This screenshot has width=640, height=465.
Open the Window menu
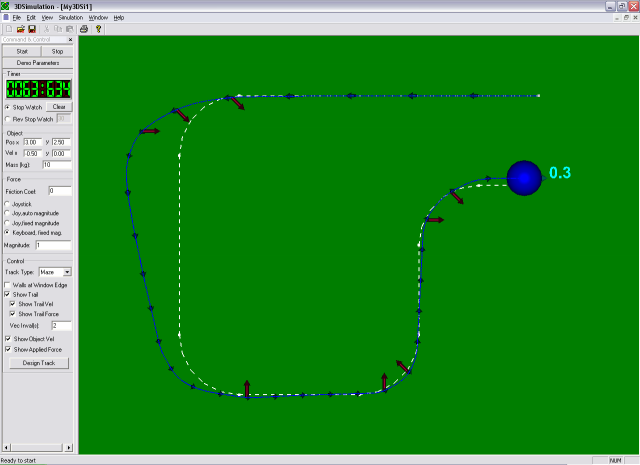[x=98, y=18]
